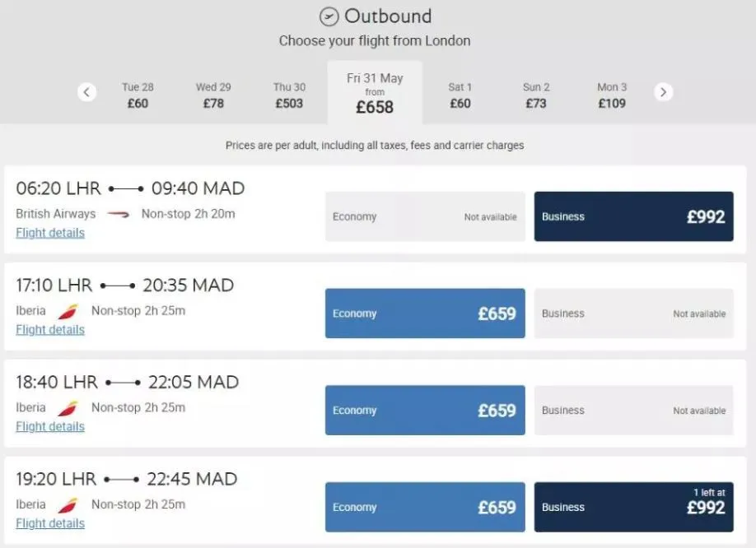Click Iberia logo on 19:20 flight

68,505
